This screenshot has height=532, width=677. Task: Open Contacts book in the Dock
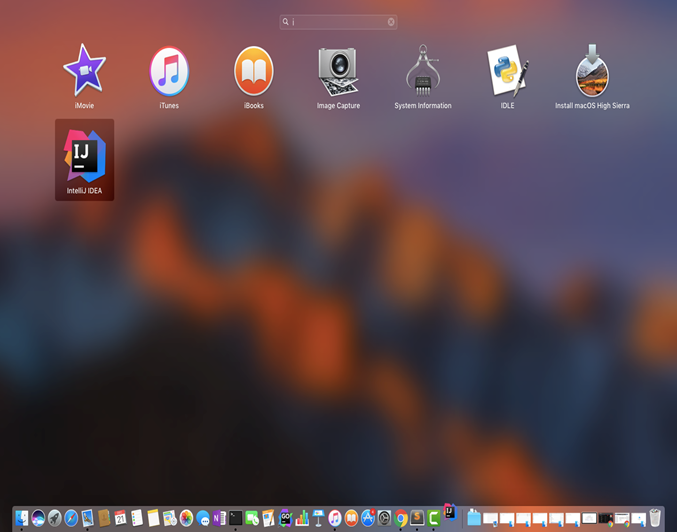coord(104,518)
